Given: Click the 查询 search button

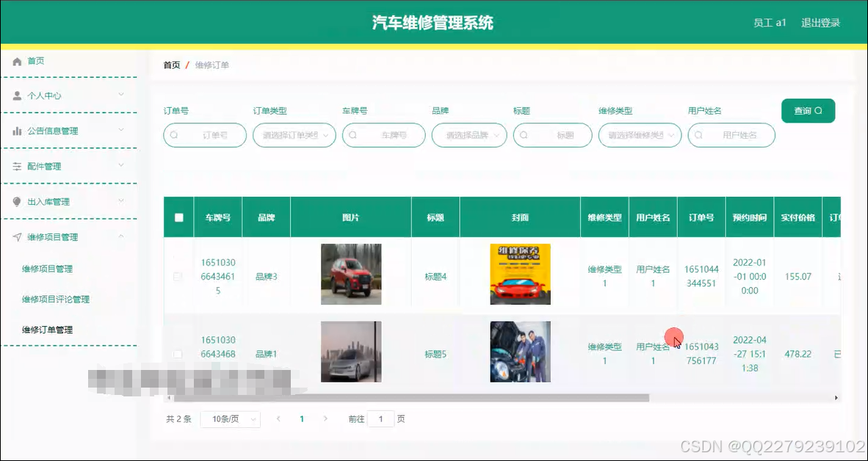Looking at the screenshot, I should (x=808, y=110).
